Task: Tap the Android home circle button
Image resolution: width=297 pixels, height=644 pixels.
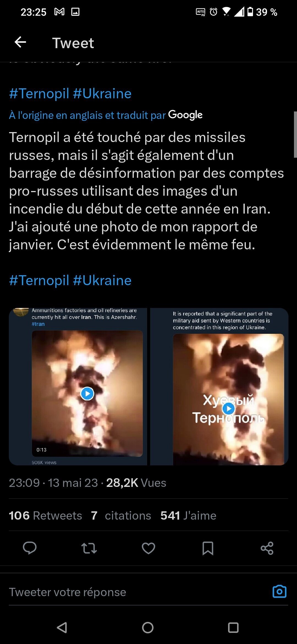Action: click(148, 628)
